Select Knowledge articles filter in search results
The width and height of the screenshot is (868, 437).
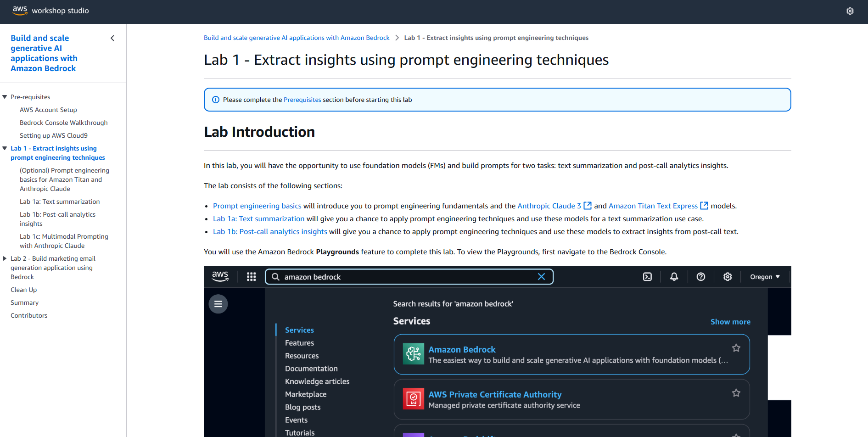[317, 381]
